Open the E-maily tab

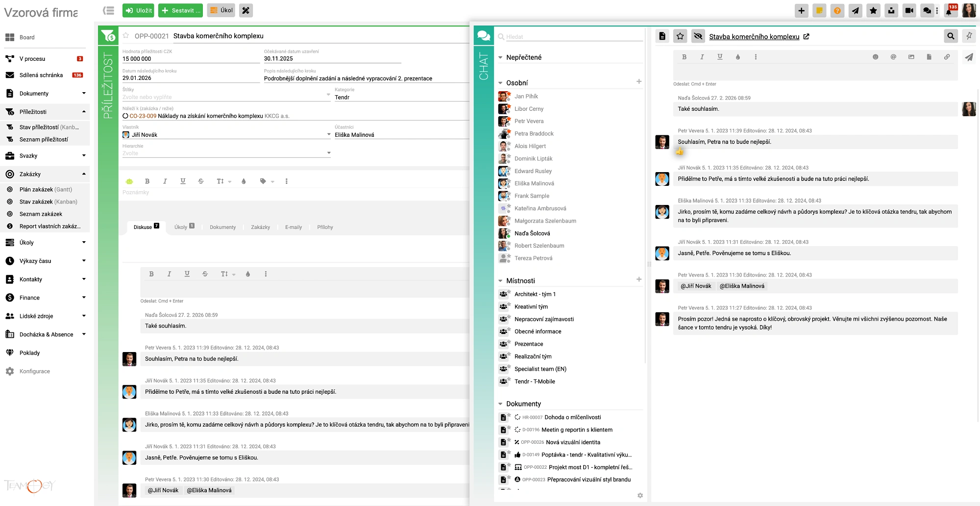294,227
